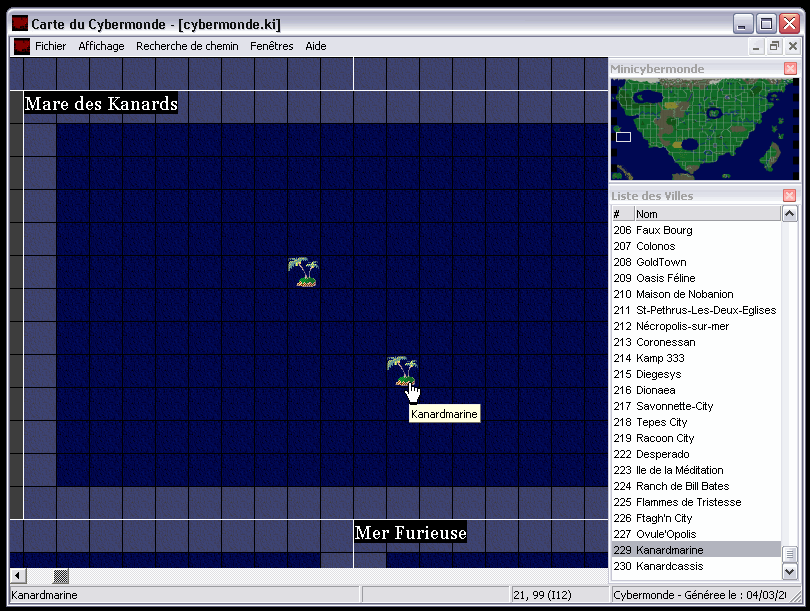Minimize the inner document window

click(x=756, y=46)
